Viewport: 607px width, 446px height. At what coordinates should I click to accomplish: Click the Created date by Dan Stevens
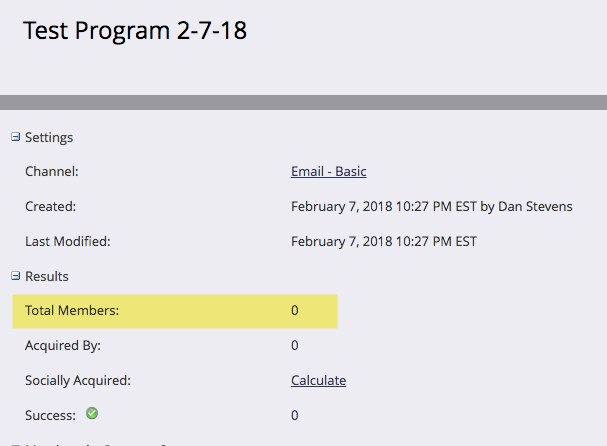pos(431,207)
